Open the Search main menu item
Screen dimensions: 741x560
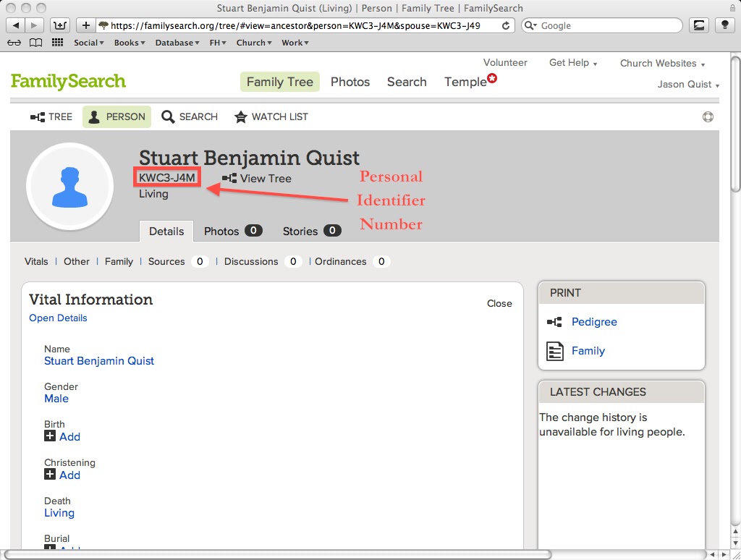[x=407, y=82]
